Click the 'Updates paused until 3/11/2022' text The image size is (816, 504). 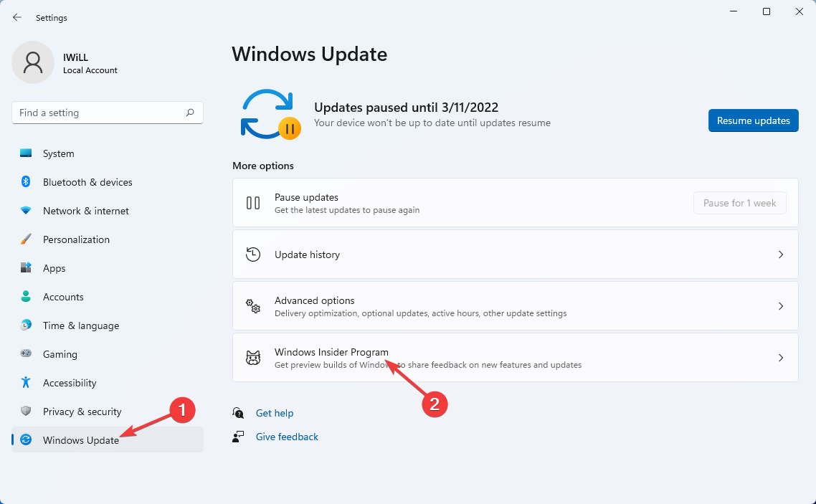pyautogui.click(x=406, y=107)
